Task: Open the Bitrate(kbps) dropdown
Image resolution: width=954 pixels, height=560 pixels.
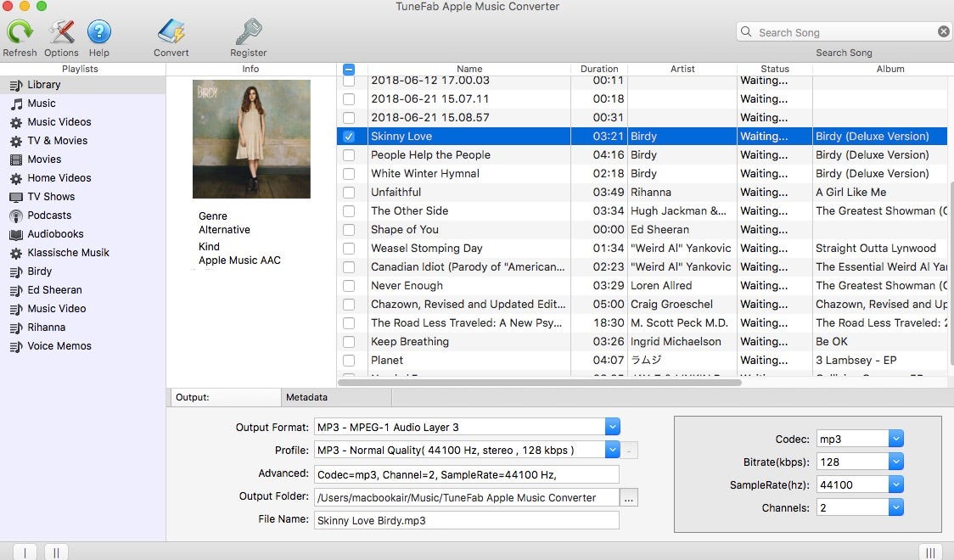Action: pyautogui.click(x=895, y=462)
